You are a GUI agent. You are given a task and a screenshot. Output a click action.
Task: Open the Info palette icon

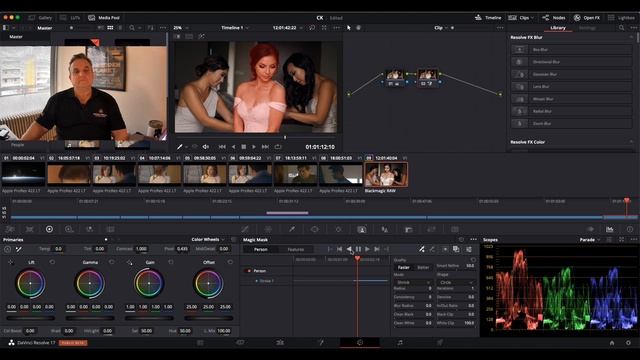click(630, 229)
